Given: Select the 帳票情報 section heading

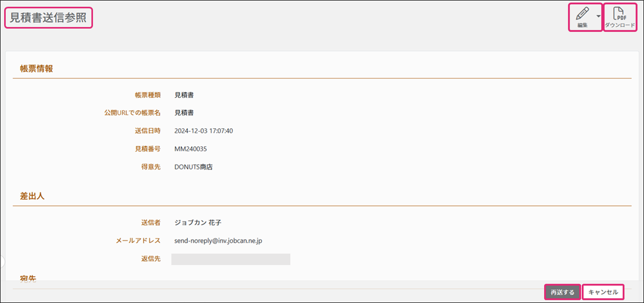Looking at the screenshot, I should coord(37,69).
